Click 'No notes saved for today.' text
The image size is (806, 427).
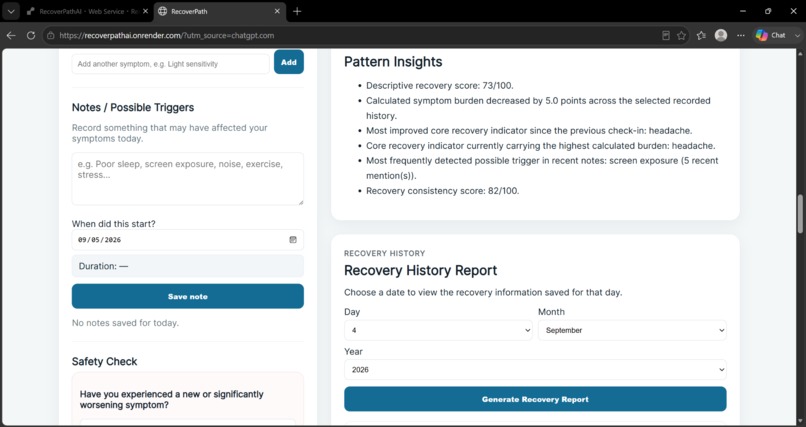[125, 323]
